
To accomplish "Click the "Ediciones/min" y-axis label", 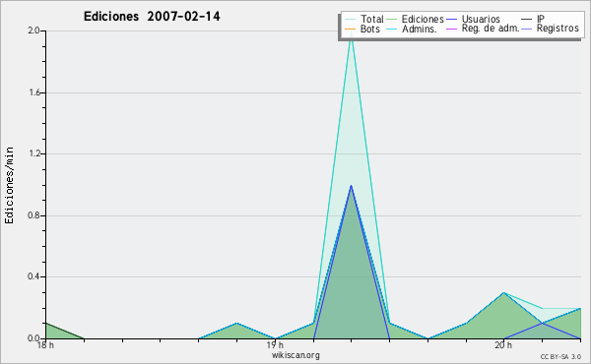I will click(x=9, y=185).
